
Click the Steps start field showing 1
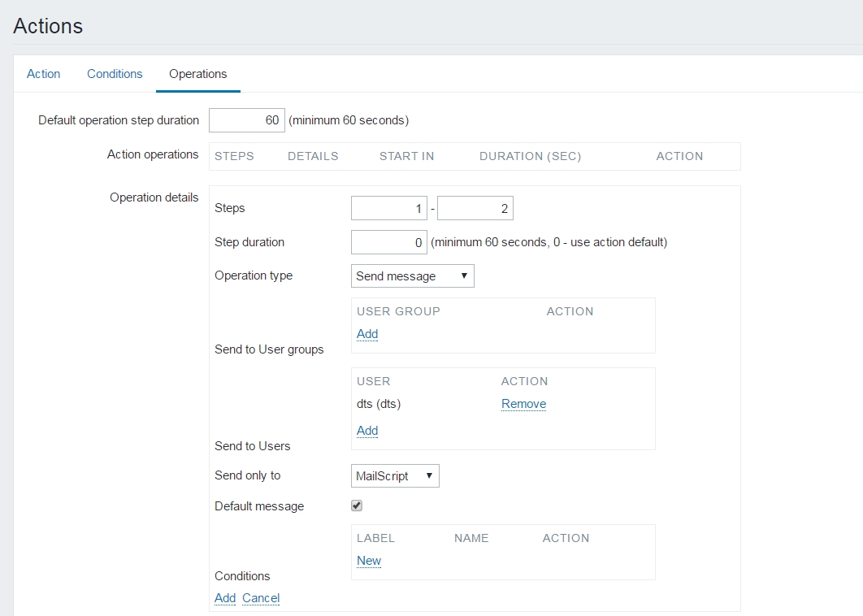click(388, 208)
